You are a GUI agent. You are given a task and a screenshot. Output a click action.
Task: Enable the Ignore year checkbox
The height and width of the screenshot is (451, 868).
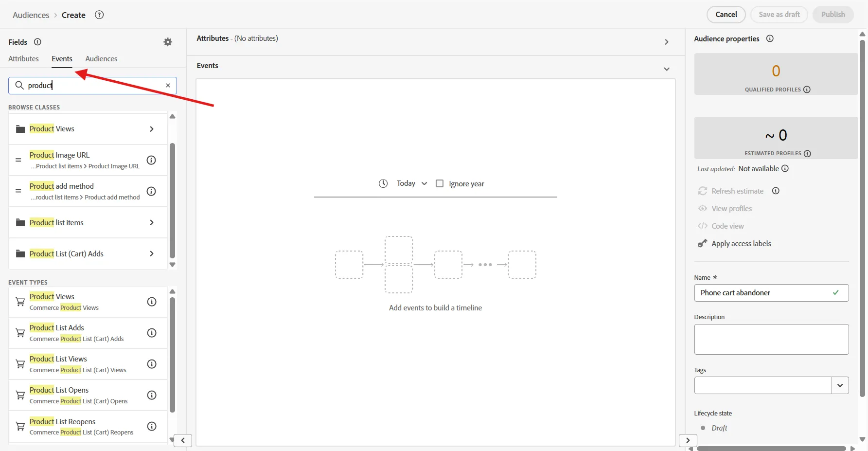point(440,183)
